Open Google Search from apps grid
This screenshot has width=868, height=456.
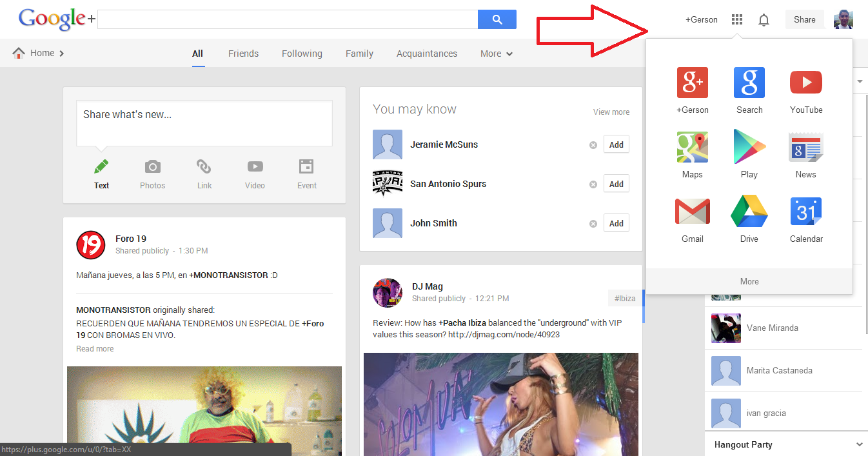pos(749,83)
